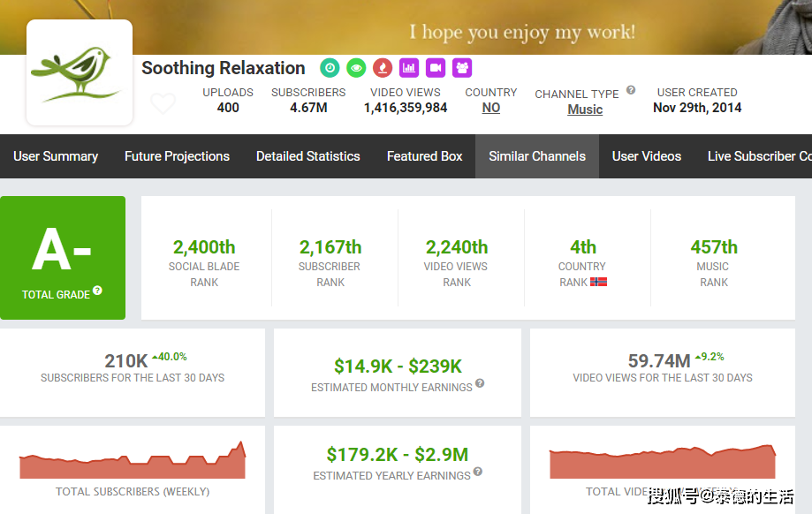Click the Soothing Relaxation bird logo

pos(80,72)
